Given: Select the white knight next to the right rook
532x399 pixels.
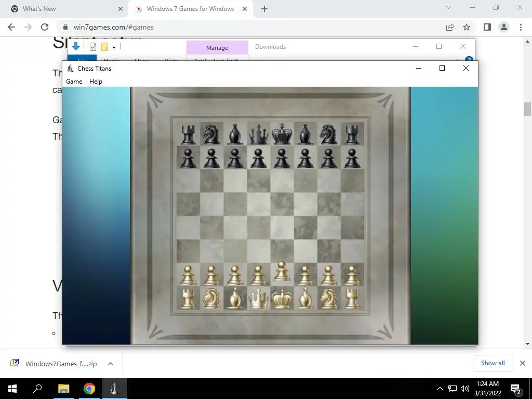Looking at the screenshot, I should click(328, 299).
